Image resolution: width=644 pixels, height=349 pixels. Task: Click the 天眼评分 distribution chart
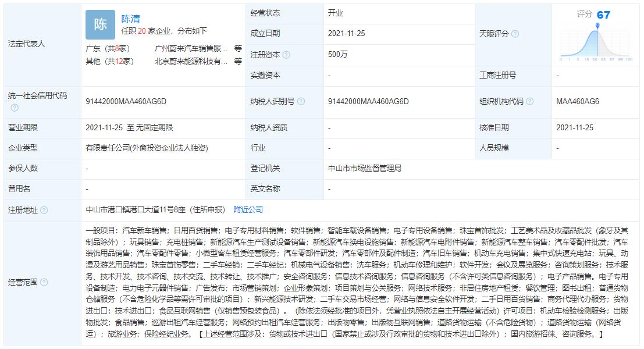(596, 44)
